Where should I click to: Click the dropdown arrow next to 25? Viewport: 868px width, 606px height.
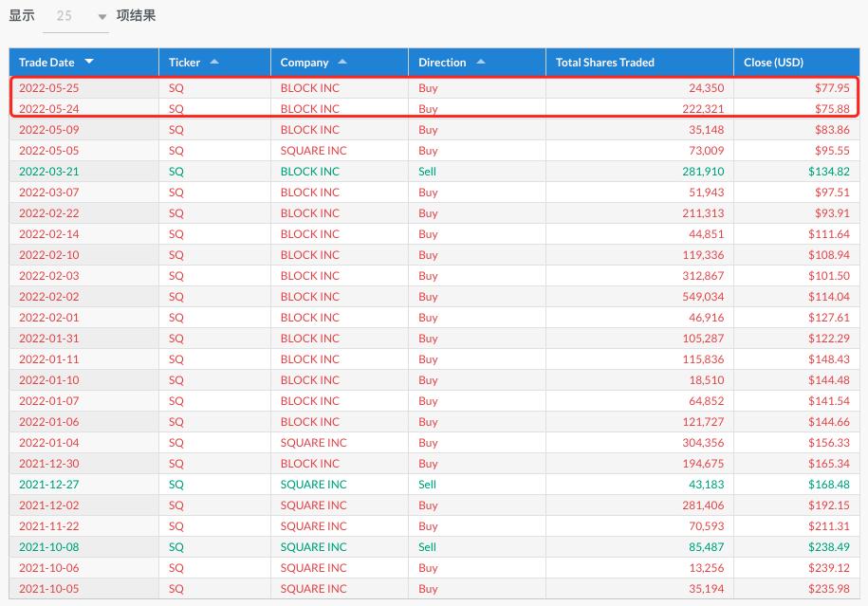pos(102,17)
